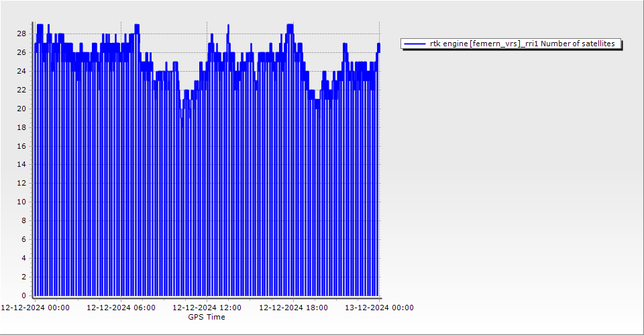The width and height of the screenshot is (644, 335).
Task: Click the y-axis tick label 26
Action: [21, 52]
